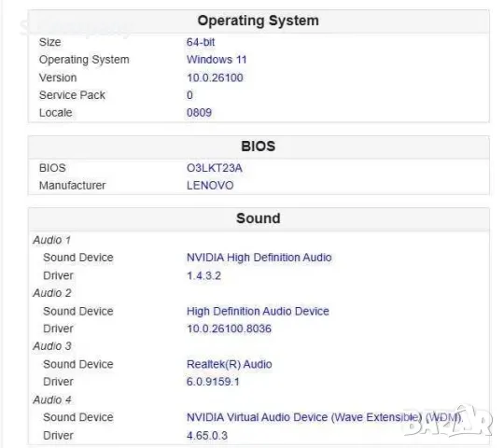Click the Sound section header
The height and width of the screenshot is (448, 504).
259,218
